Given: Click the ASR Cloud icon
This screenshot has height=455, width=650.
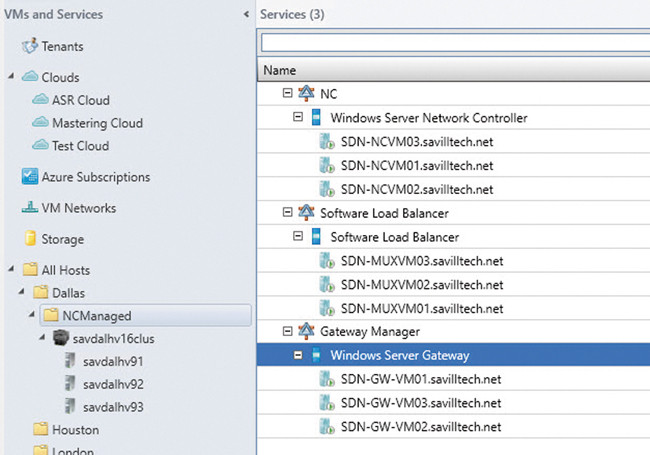Looking at the screenshot, I should click(39, 100).
